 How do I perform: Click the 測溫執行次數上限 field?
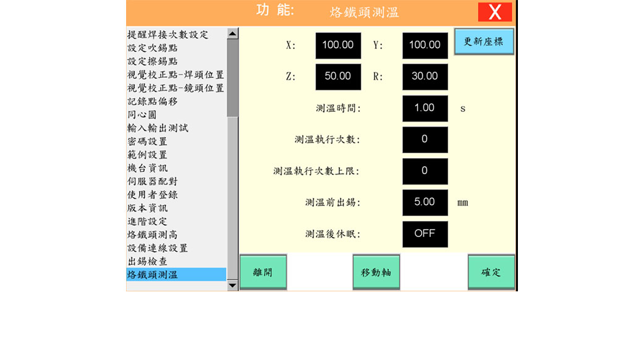(x=425, y=171)
